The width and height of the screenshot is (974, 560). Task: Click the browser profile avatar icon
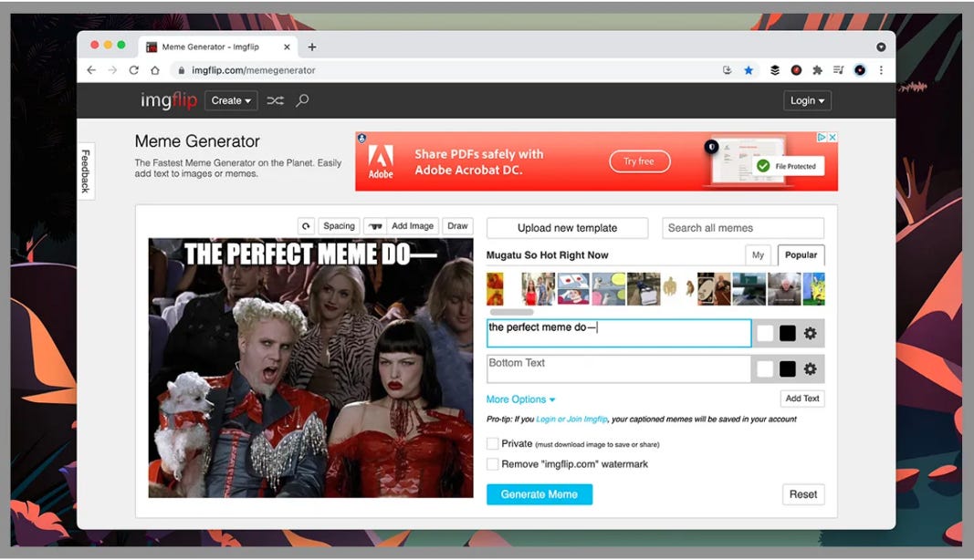[x=860, y=70]
